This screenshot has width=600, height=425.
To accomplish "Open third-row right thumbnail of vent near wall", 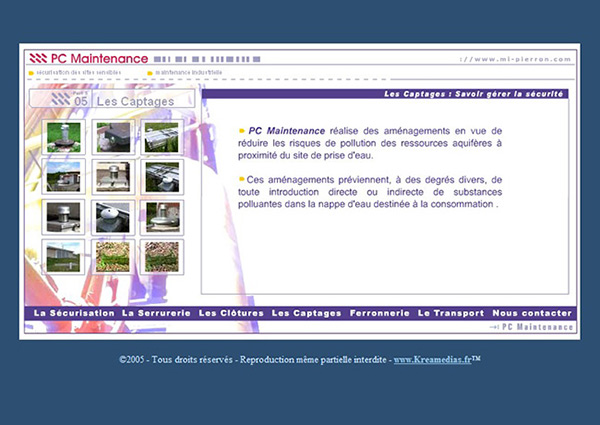I will point(162,217).
